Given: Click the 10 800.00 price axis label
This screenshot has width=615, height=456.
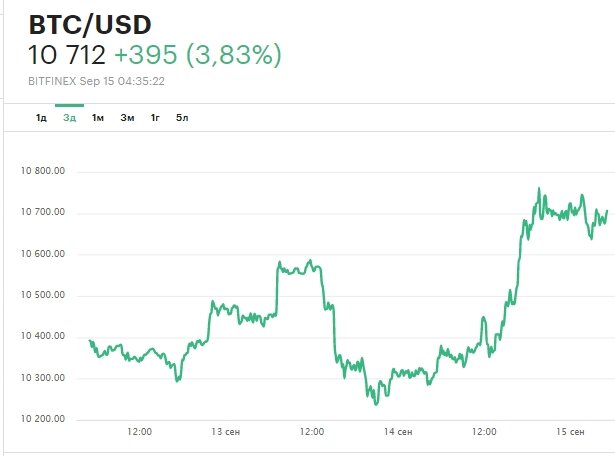Looking at the screenshot, I should [x=42, y=171].
